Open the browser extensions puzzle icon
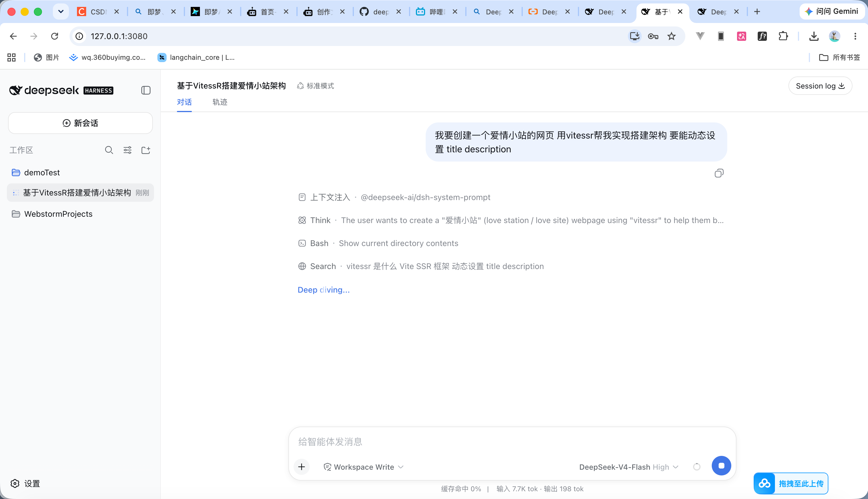This screenshot has height=499, width=868. click(x=783, y=36)
